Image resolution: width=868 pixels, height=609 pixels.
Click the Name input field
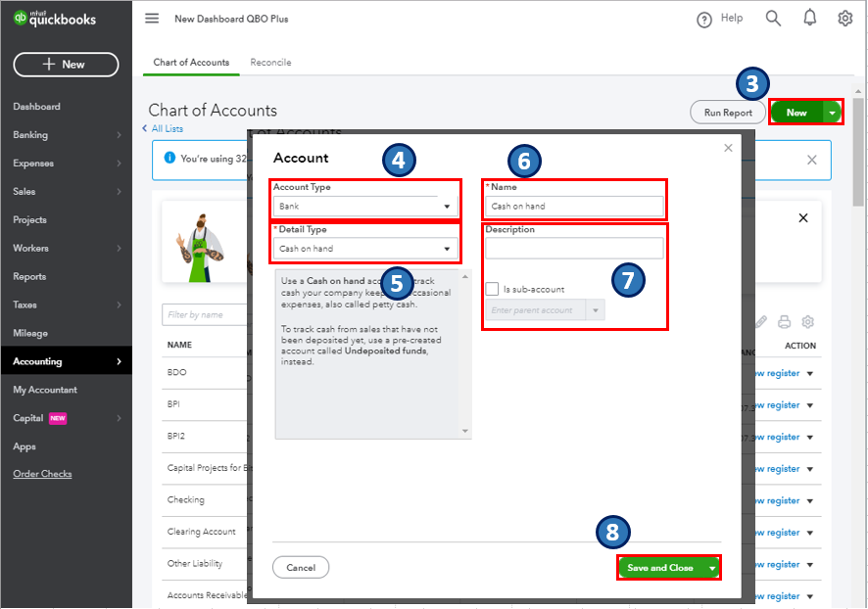[574, 207]
